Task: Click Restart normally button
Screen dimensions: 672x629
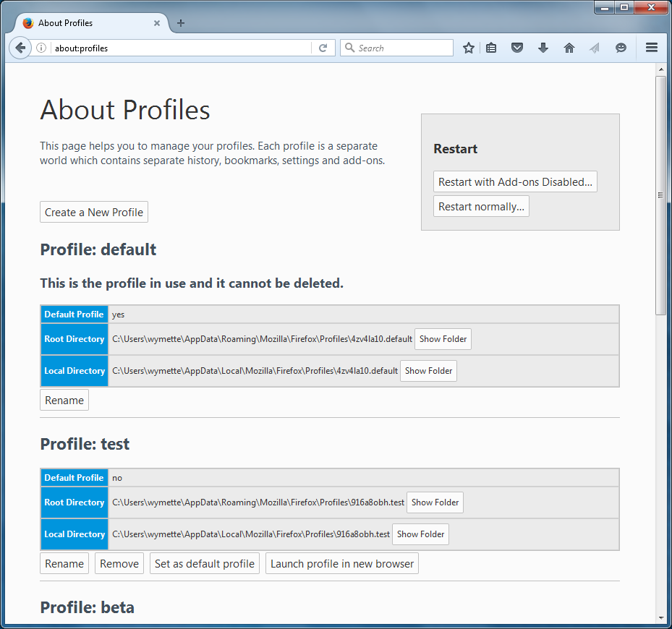Action: tap(481, 206)
